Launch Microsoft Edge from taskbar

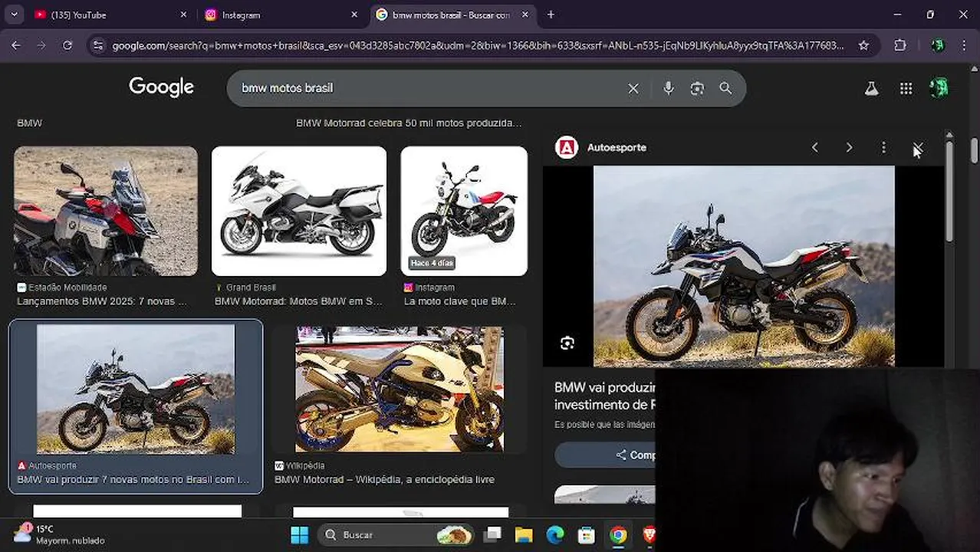555,534
